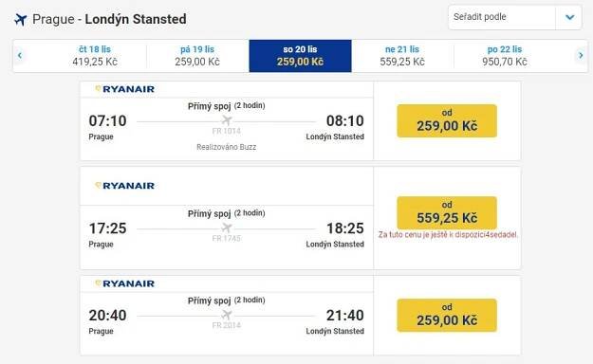This screenshot has height=364, width=593.
Task: Click the Realizováno Buzz operator note
Action: pos(226,147)
